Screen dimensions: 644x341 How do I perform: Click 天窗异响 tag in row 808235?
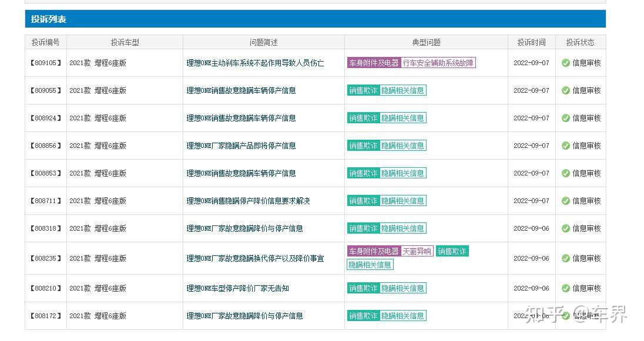pos(417,251)
